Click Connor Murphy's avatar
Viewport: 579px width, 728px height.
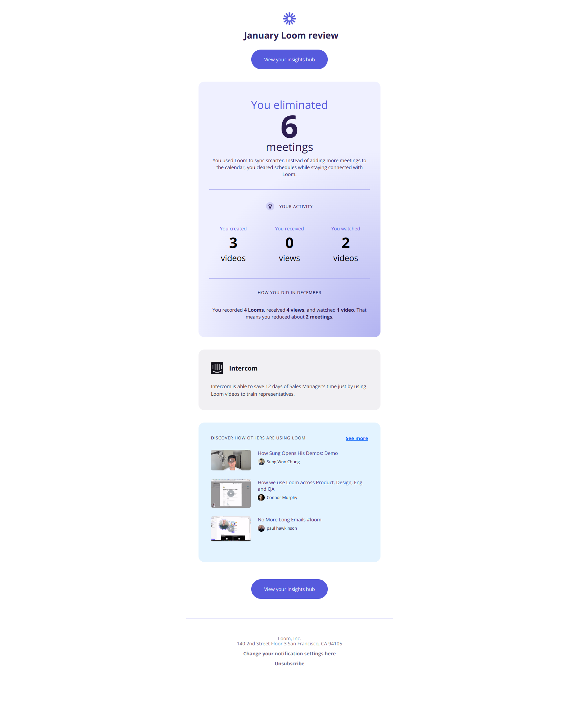coord(261,498)
